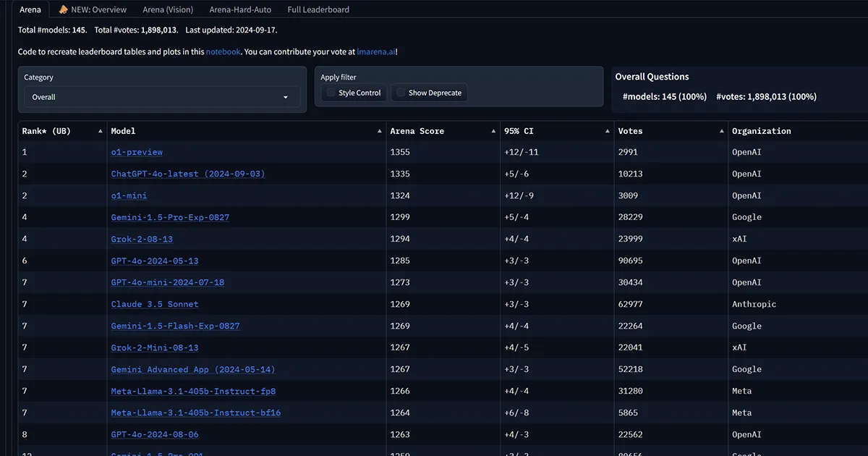This screenshot has height=456, width=868.
Task: Select the 1285 score cell
Action: 443,261
